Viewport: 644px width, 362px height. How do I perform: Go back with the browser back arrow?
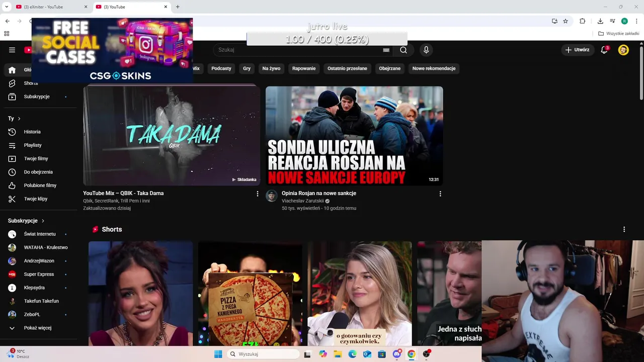pyautogui.click(x=7, y=21)
